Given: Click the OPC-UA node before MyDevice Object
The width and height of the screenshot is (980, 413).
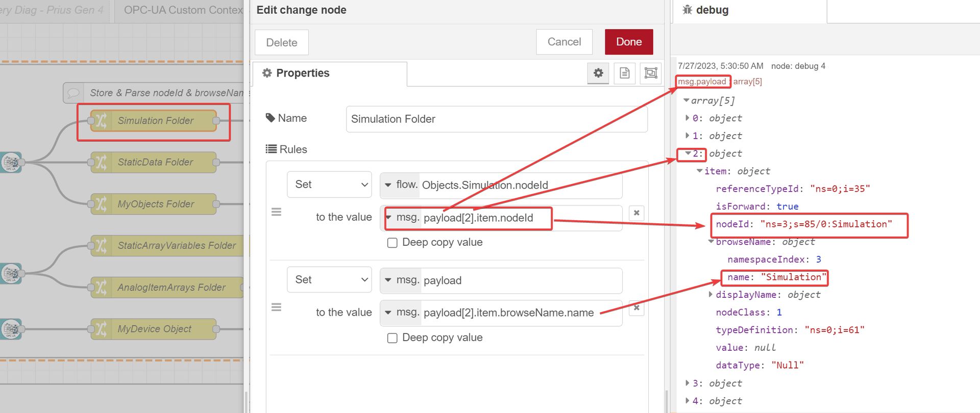Looking at the screenshot, I should point(11,329).
